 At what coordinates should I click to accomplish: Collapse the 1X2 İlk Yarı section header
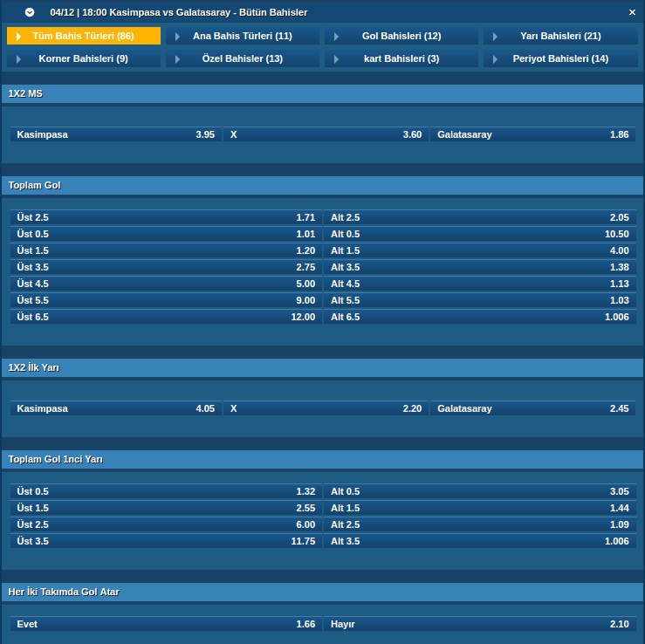pos(323,367)
